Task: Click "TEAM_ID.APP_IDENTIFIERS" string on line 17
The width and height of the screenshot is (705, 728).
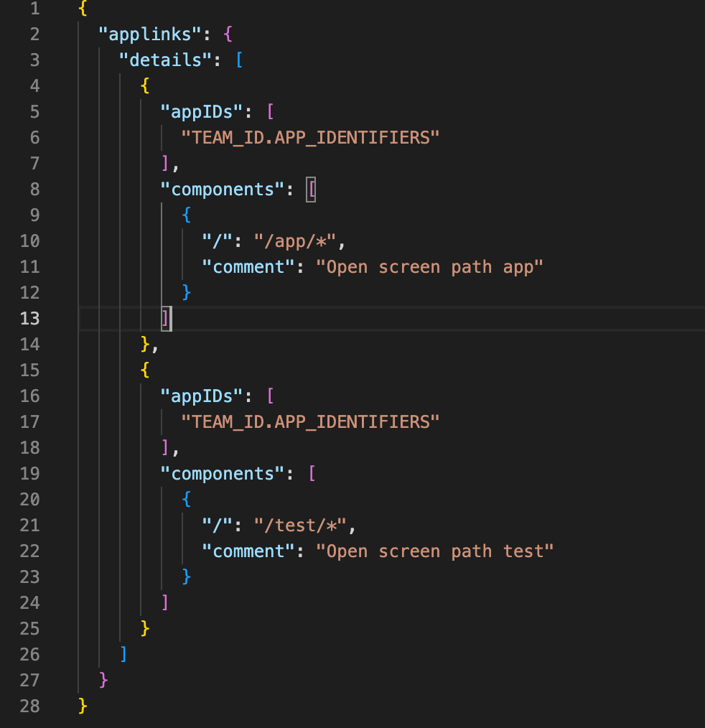Action: coord(310,421)
